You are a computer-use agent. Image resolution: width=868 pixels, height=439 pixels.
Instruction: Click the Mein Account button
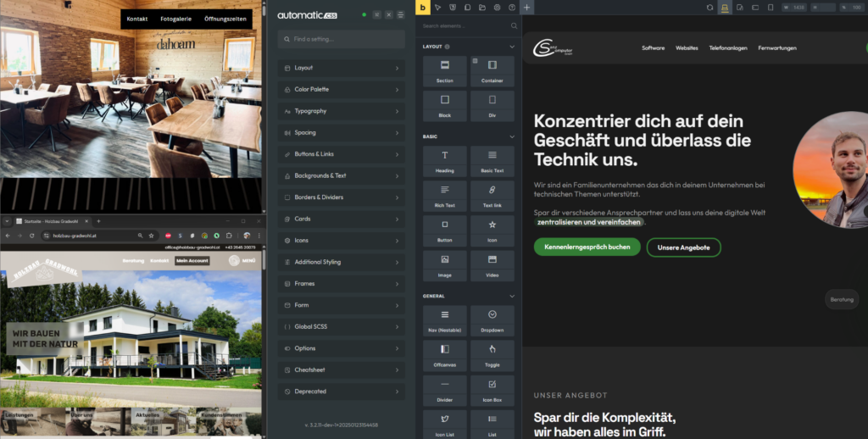point(192,260)
